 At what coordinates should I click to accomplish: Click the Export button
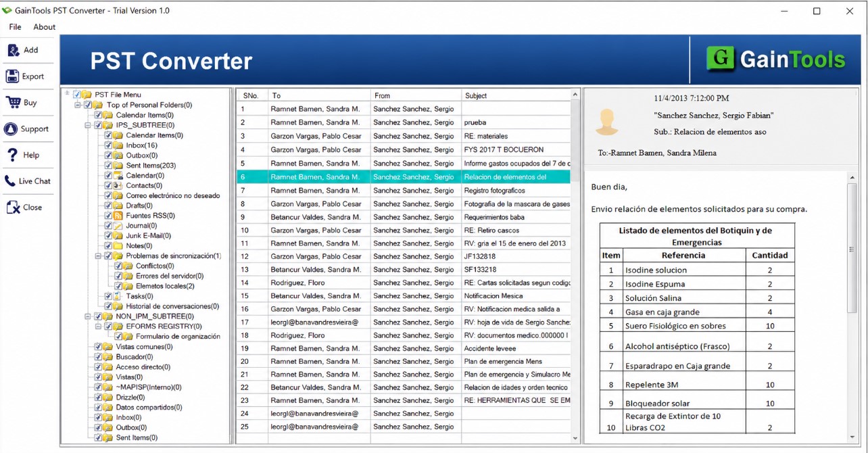(27, 76)
